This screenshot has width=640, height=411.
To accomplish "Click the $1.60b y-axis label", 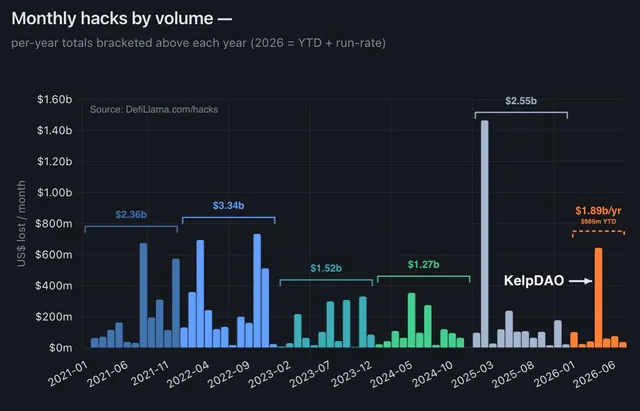I will (55, 100).
